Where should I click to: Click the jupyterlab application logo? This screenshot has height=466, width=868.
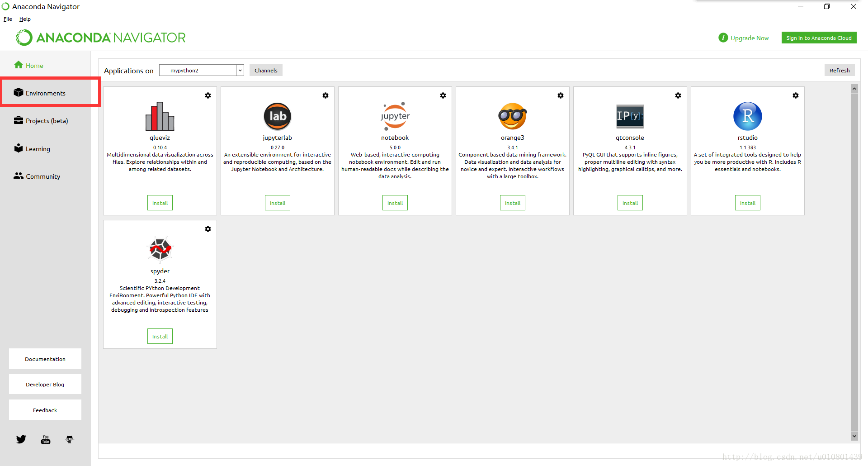277,116
